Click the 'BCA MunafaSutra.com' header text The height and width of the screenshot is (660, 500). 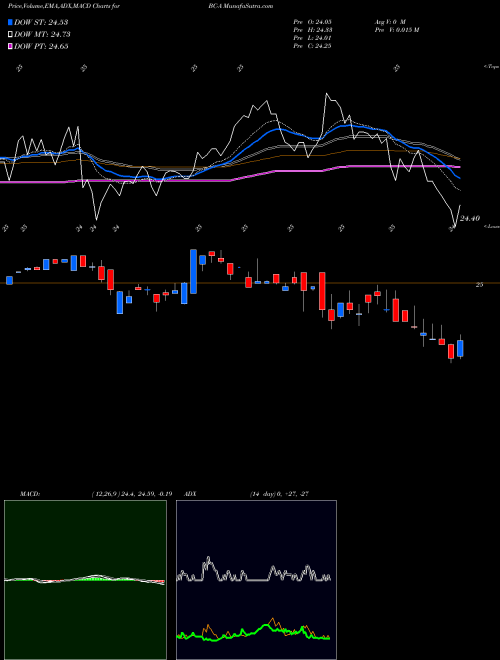pos(240,6)
